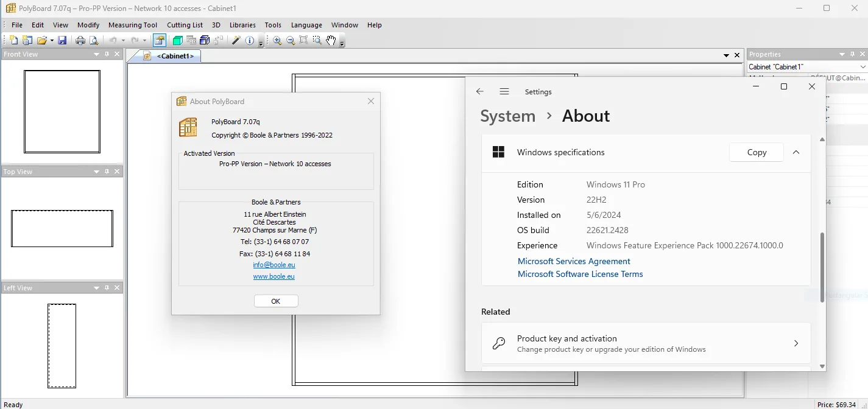Screen dimensions: 868x409
Task: Open the File menu
Action: pos(17,25)
